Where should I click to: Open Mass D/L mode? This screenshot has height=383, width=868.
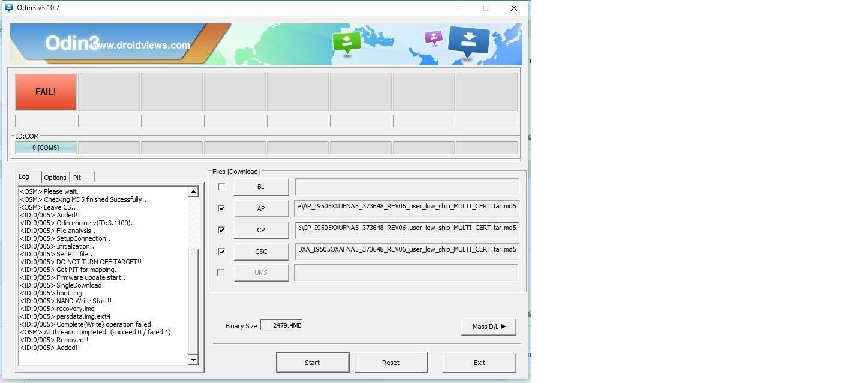coord(489,327)
